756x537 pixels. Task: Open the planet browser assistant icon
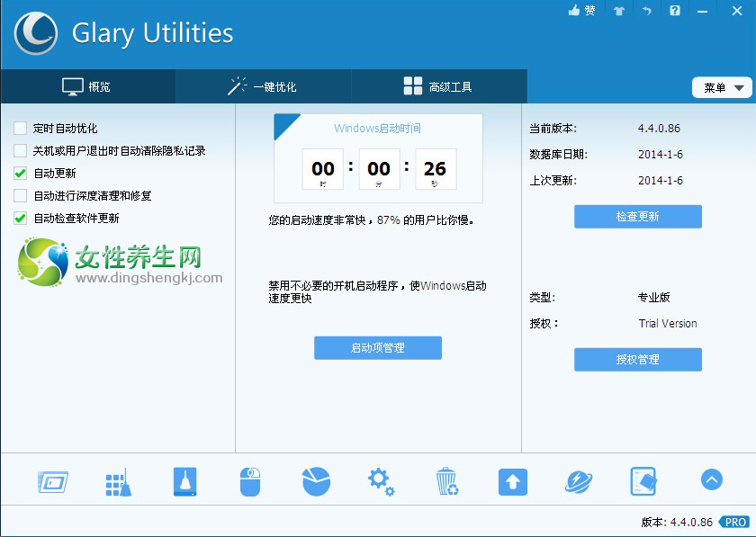(578, 481)
